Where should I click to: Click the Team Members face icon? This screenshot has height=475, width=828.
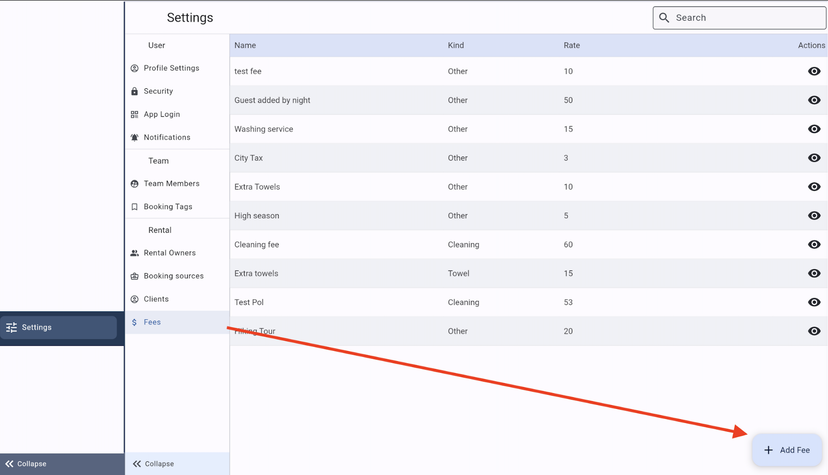pyautogui.click(x=134, y=184)
